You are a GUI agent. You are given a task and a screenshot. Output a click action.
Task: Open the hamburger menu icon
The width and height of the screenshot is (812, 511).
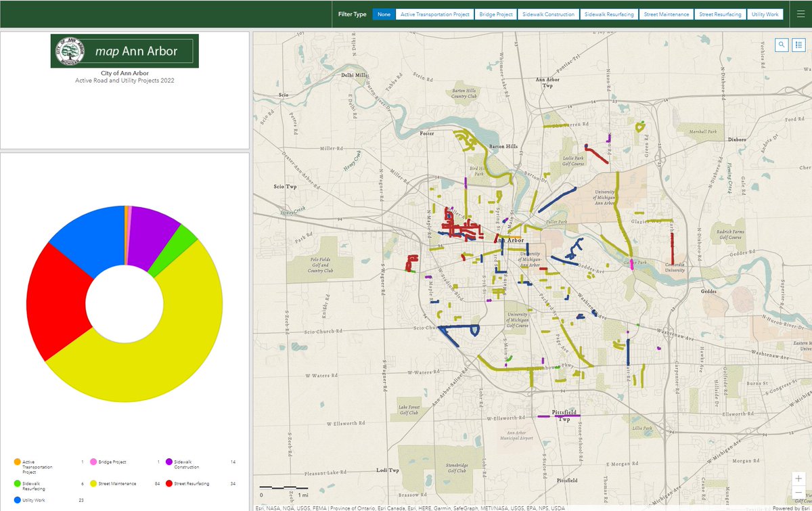[x=800, y=14]
